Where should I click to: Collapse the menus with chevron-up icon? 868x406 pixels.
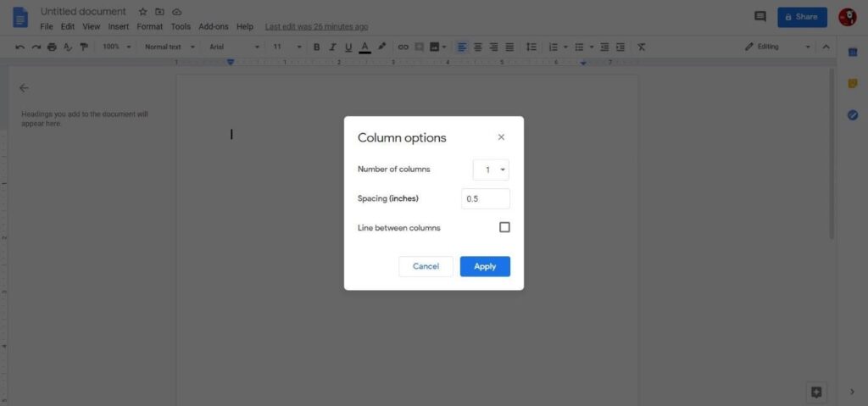826,47
